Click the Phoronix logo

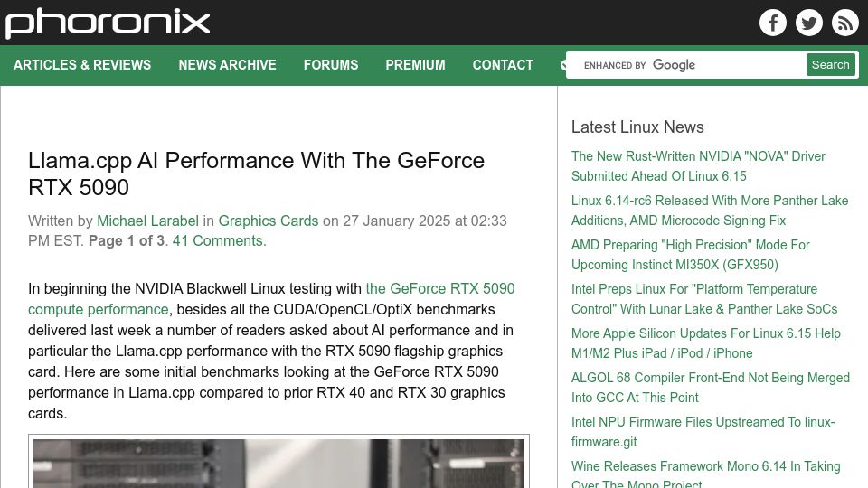108,23
